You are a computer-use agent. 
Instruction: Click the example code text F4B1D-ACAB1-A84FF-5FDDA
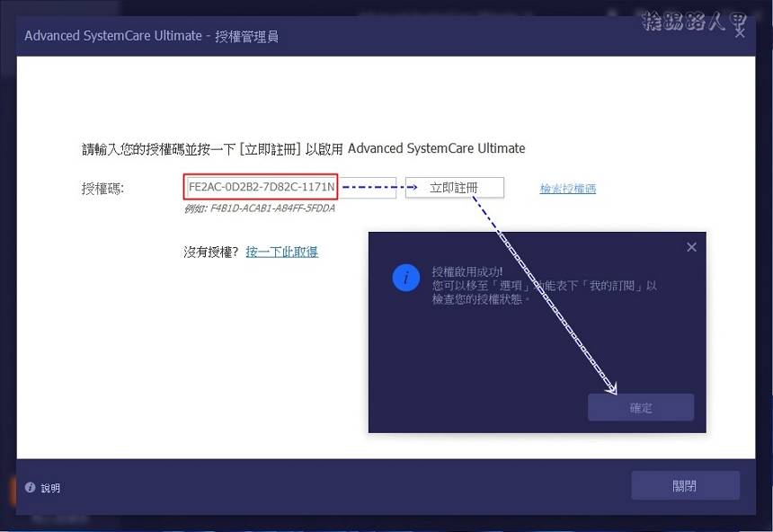(x=272, y=208)
